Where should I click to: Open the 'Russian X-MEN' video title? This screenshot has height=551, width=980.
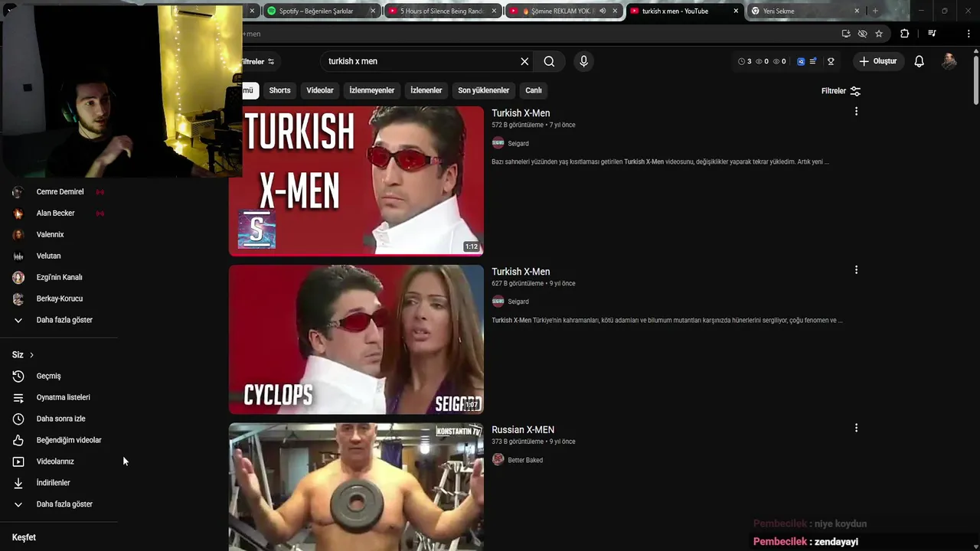click(523, 430)
